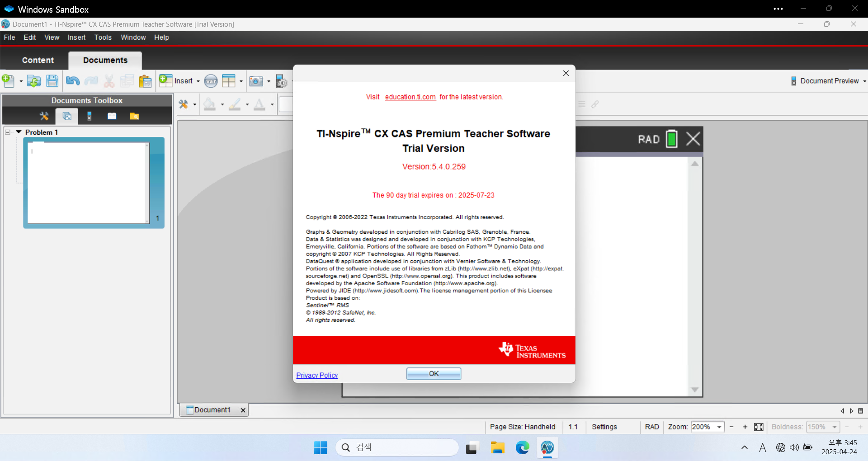Click the camera screen capture icon
This screenshot has width=868, height=461.
(256, 81)
